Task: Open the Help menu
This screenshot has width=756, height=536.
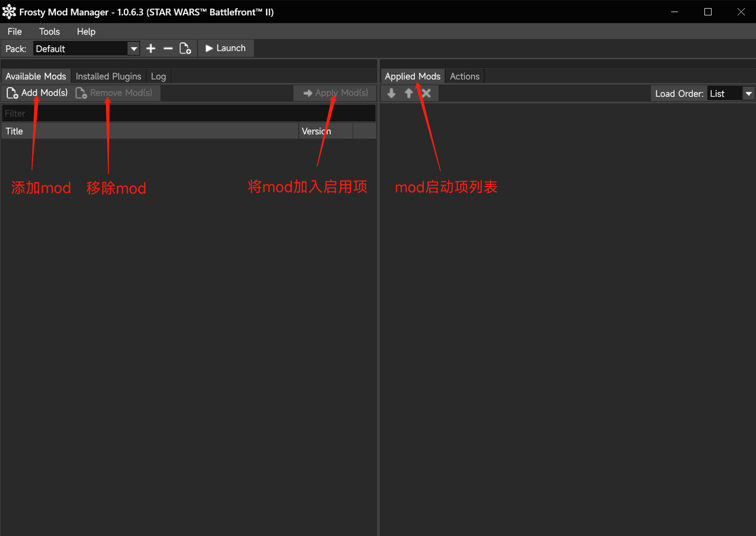Action: coord(86,32)
